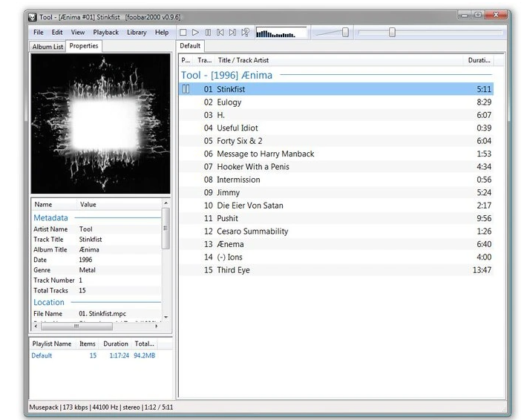
Task: Click the status bar playback info
Action: point(101,407)
